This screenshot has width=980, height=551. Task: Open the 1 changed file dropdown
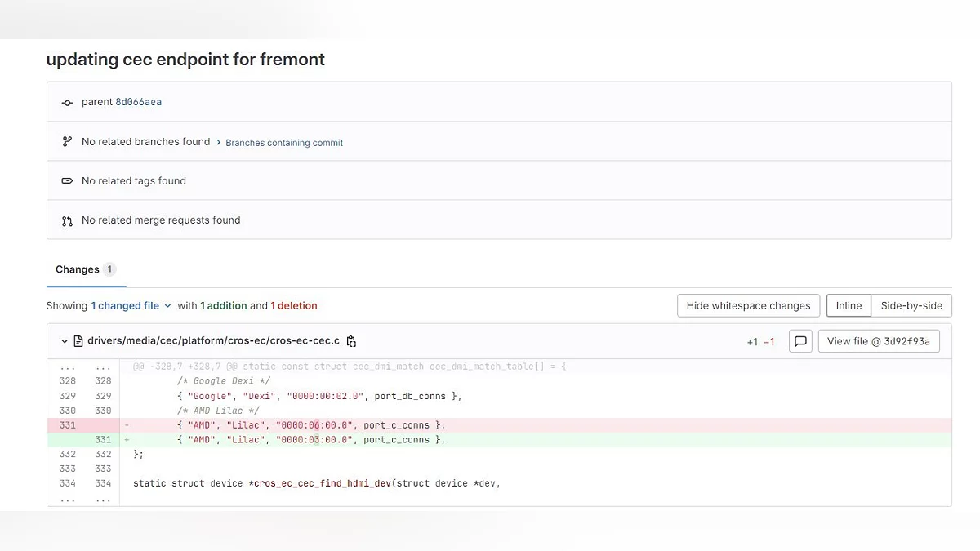coord(131,306)
